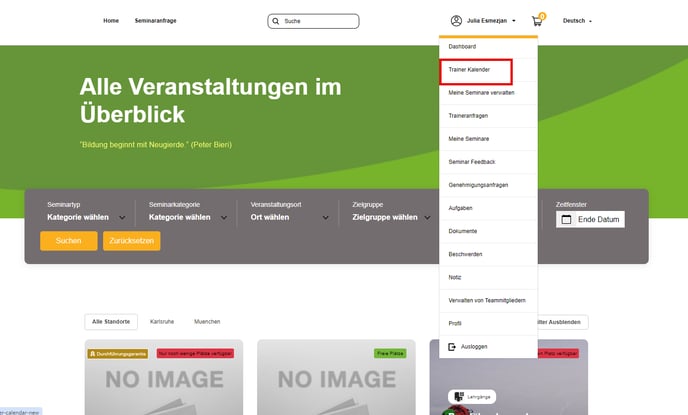Expand the Seminartyp Kategorie wählen dropdown
The height and width of the screenshot is (415, 688).
click(86, 217)
